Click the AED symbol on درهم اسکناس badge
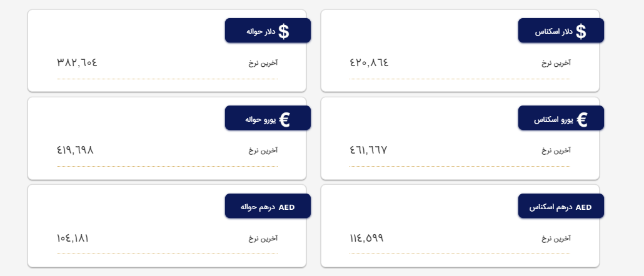The width and height of the screenshot is (644, 276). [x=583, y=207]
